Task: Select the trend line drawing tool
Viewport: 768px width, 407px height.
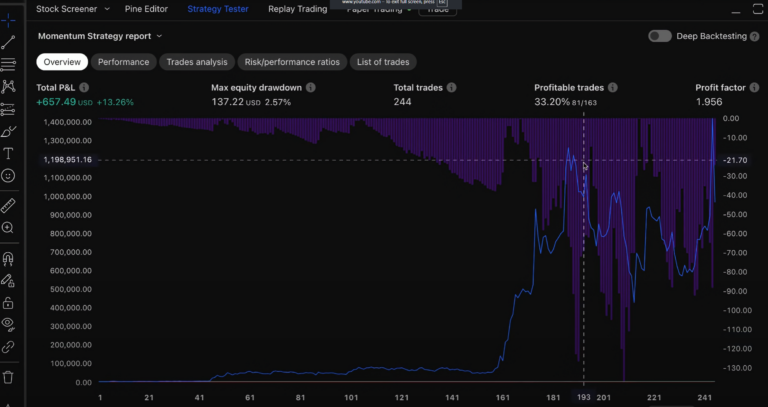Action: 8,43
